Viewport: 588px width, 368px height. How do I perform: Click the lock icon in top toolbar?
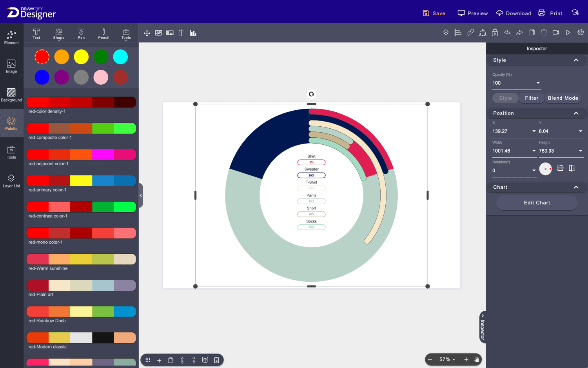(x=495, y=33)
